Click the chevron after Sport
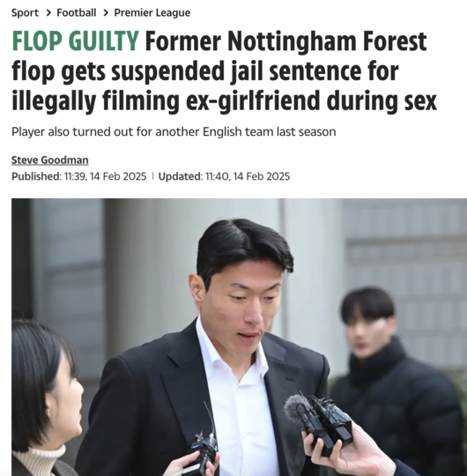467x476 pixels. (48, 13)
